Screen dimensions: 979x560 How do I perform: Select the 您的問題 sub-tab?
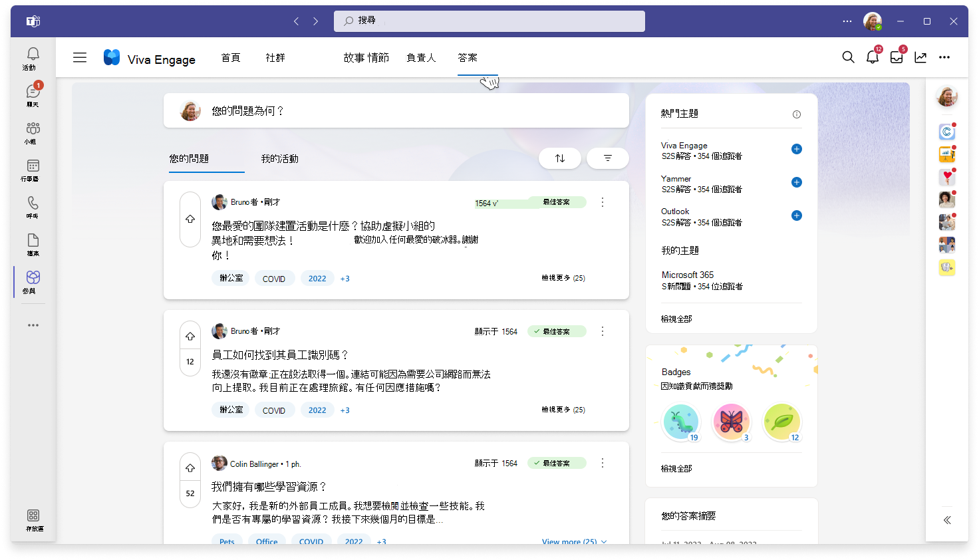coord(189,159)
